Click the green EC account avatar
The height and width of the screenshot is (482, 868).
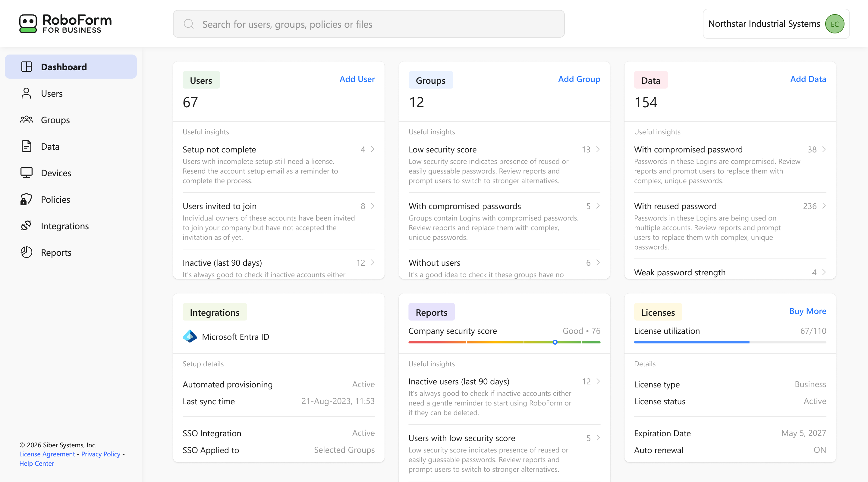[834, 24]
